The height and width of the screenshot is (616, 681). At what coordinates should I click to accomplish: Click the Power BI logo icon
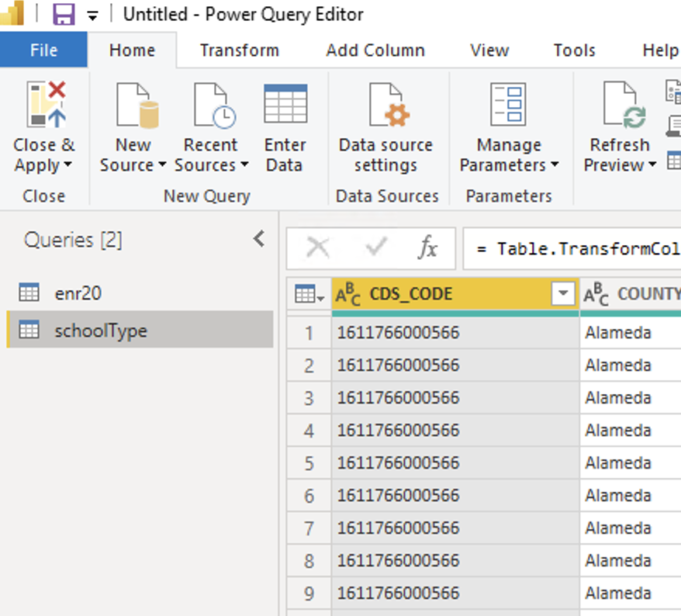(x=12, y=13)
